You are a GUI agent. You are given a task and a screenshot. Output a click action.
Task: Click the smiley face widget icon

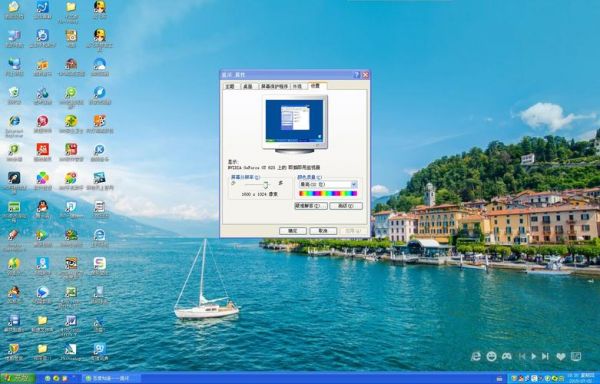click(491, 356)
